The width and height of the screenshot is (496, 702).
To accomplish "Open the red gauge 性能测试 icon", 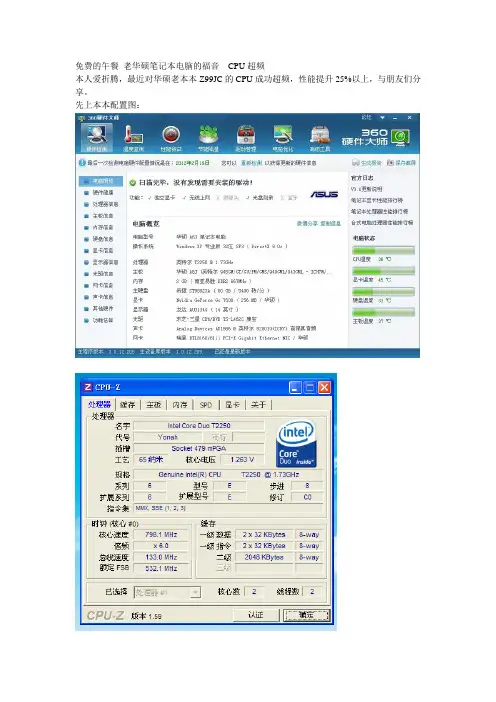I will coord(171,138).
